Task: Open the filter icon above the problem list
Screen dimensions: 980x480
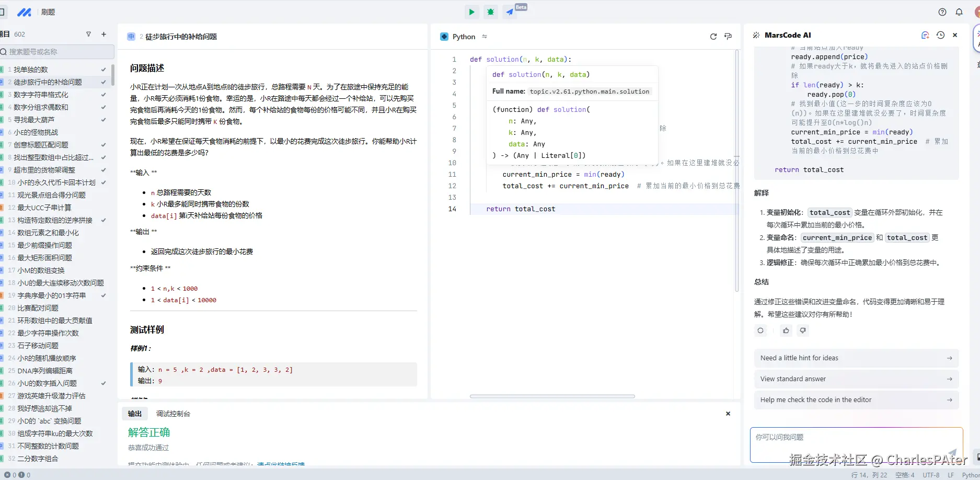Action: tap(89, 34)
